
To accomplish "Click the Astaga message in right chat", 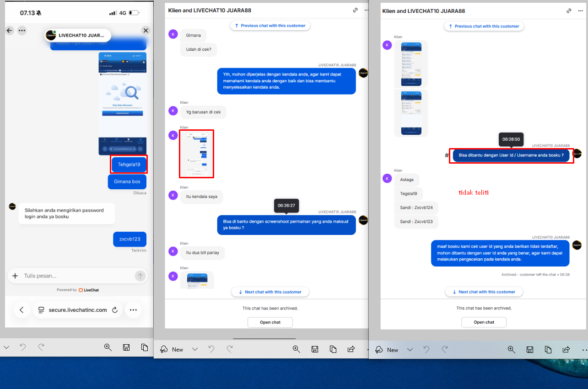I will point(407,180).
